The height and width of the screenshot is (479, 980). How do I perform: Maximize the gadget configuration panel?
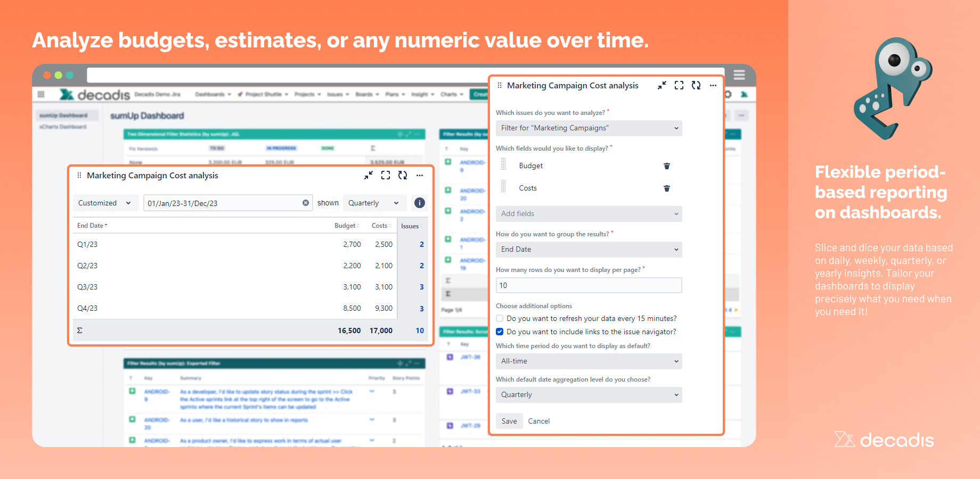click(679, 86)
